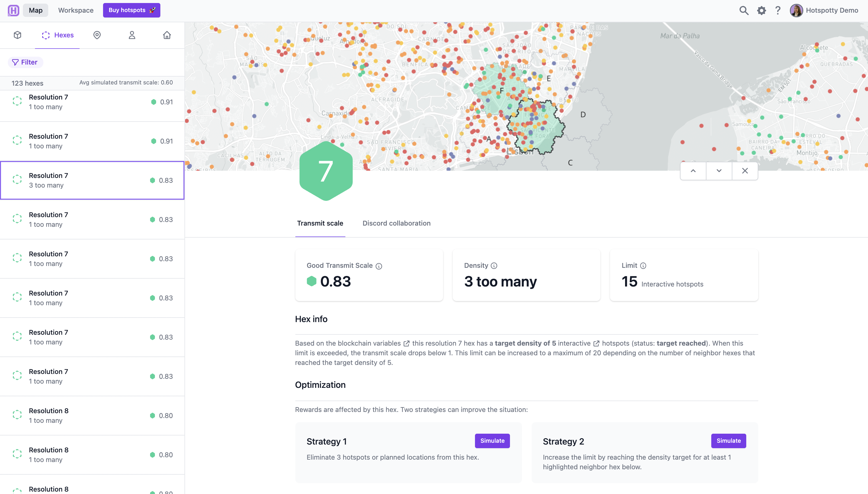Select the cube hotspots sidebar icon
The height and width of the screenshot is (494, 868).
pyautogui.click(x=17, y=35)
